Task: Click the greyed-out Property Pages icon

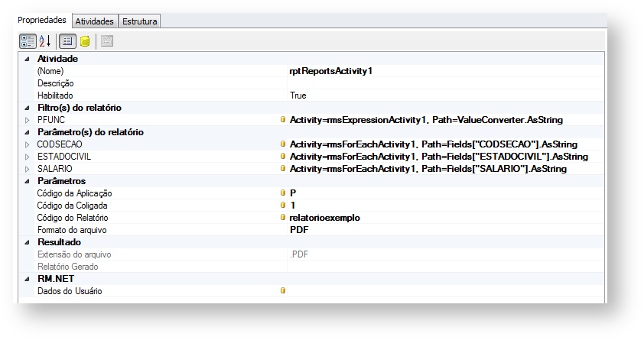Action: pos(107,40)
